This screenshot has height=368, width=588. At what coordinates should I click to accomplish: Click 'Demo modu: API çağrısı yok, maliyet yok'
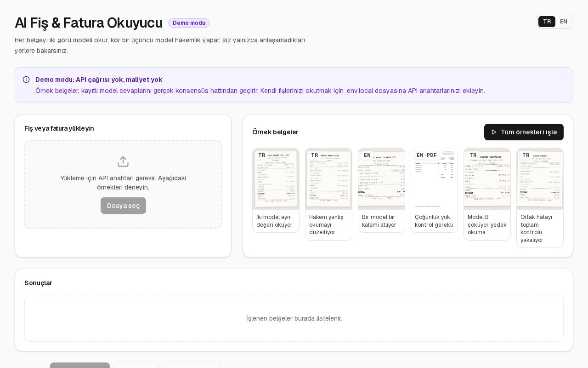pos(99,80)
